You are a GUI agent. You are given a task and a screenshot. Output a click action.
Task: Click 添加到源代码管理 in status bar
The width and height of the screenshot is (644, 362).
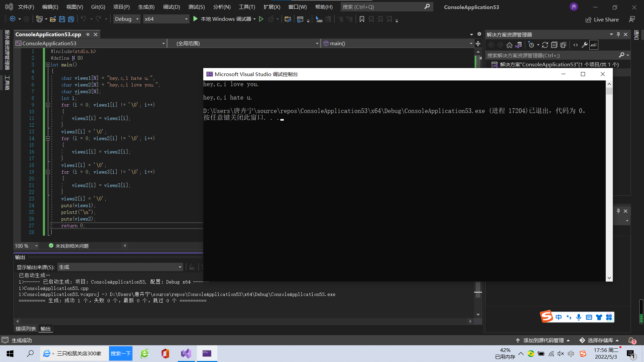tap(543, 340)
